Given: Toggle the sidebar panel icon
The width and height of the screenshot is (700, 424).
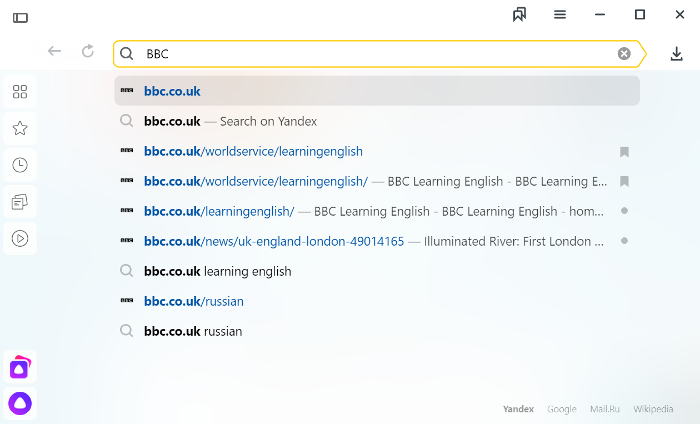Looking at the screenshot, I should tap(20, 18).
